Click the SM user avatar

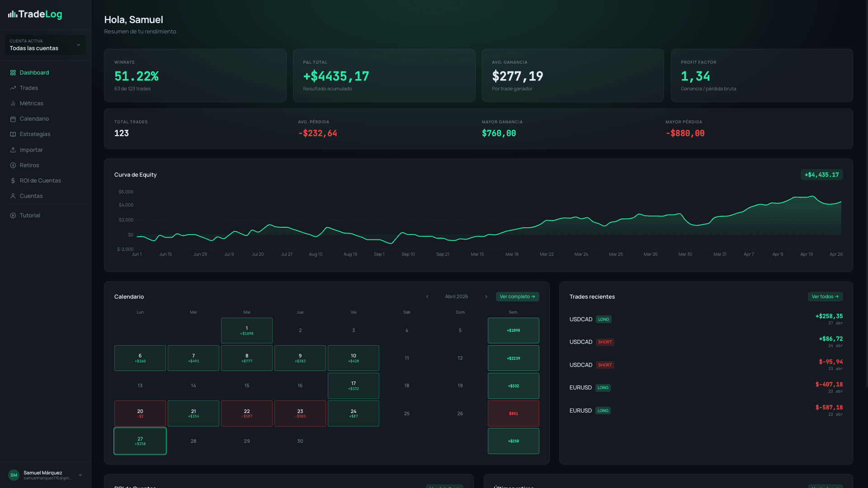click(x=14, y=475)
